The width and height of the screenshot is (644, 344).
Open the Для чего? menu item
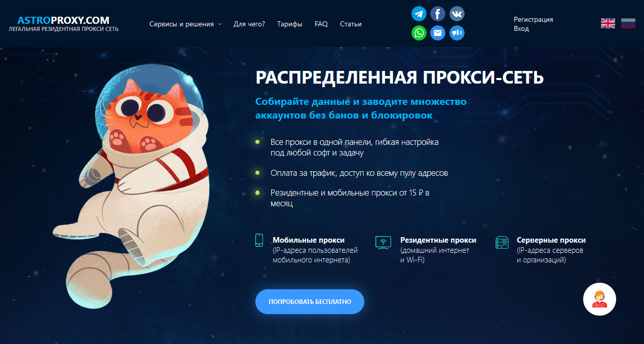tap(249, 24)
